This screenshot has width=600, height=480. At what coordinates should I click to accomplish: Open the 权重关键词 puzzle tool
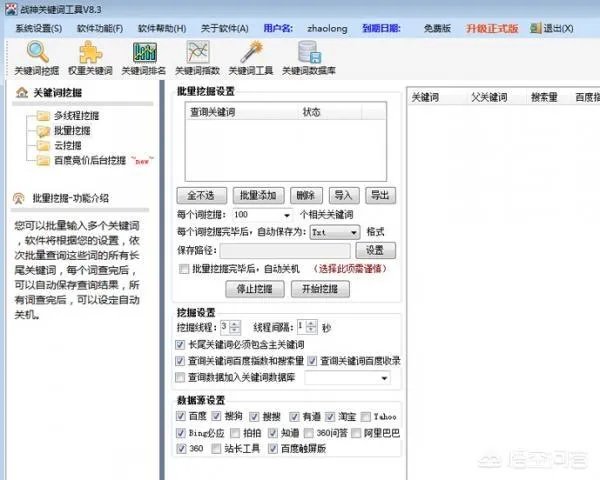click(x=90, y=58)
